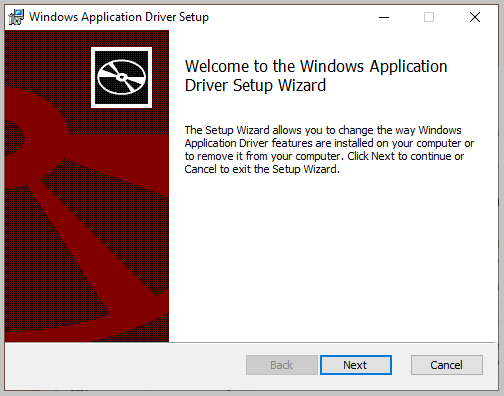
Task: Click Next to continue the setup
Action: click(x=356, y=365)
